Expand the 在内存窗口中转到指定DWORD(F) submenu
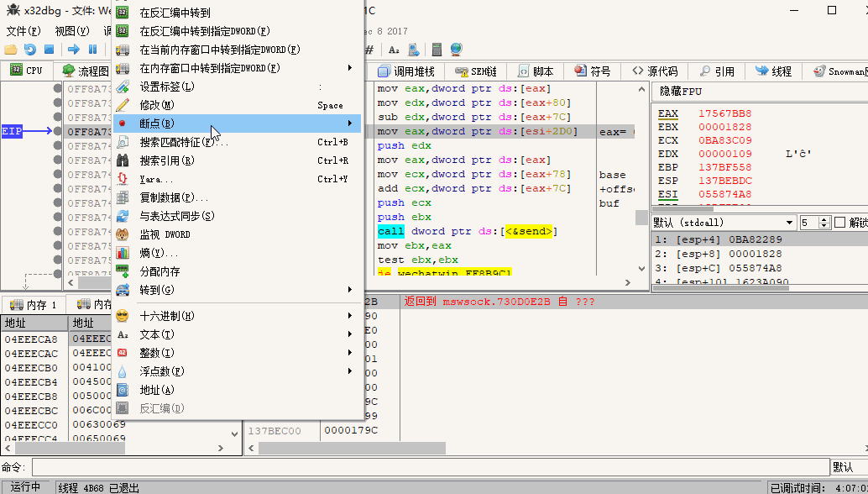Viewport: 868px width, 494px height. click(237, 68)
